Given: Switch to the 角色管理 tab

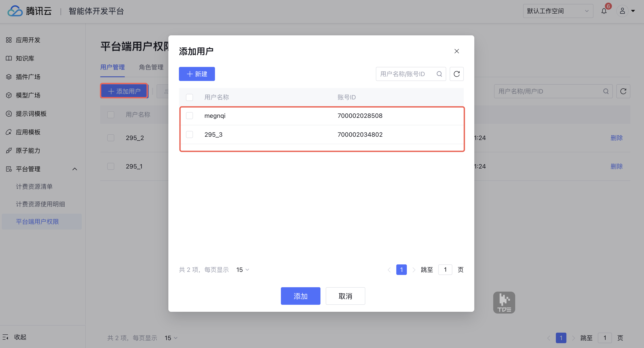Looking at the screenshot, I should point(151,67).
